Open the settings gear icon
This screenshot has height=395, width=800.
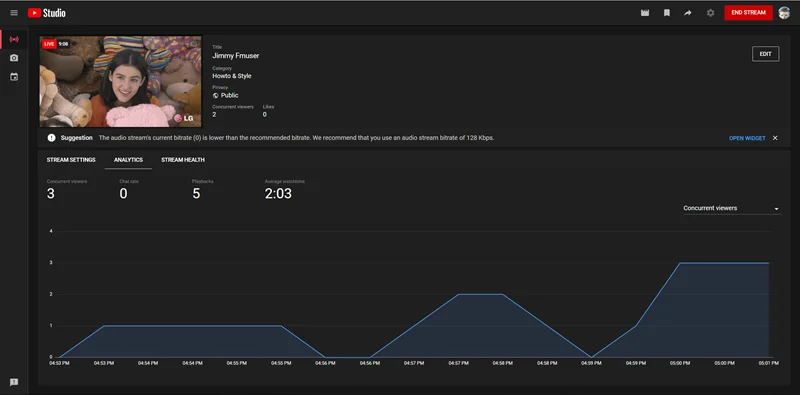pyautogui.click(x=710, y=13)
